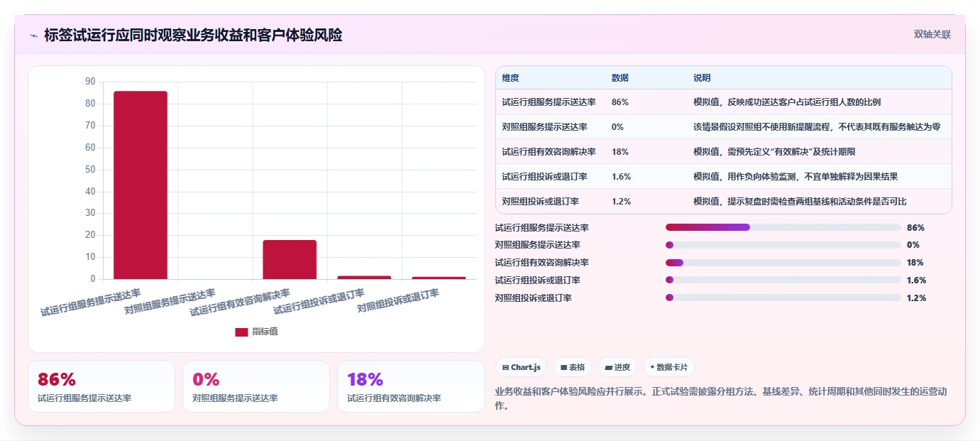Click the 1.6% figure beside its progress bar
The width and height of the screenshot is (980, 441).
pos(917,281)
